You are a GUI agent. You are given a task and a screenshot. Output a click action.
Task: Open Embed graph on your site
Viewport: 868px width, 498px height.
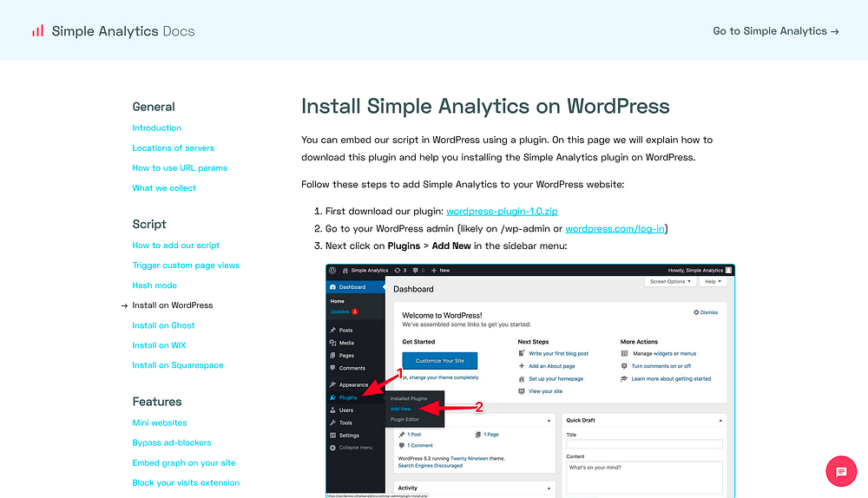184,462
